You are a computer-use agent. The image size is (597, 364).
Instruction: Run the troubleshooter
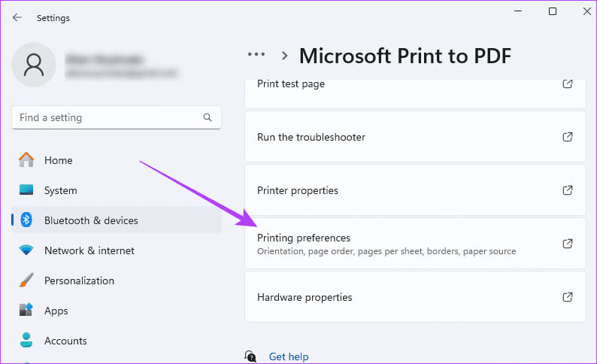click(x=415, y=137)
